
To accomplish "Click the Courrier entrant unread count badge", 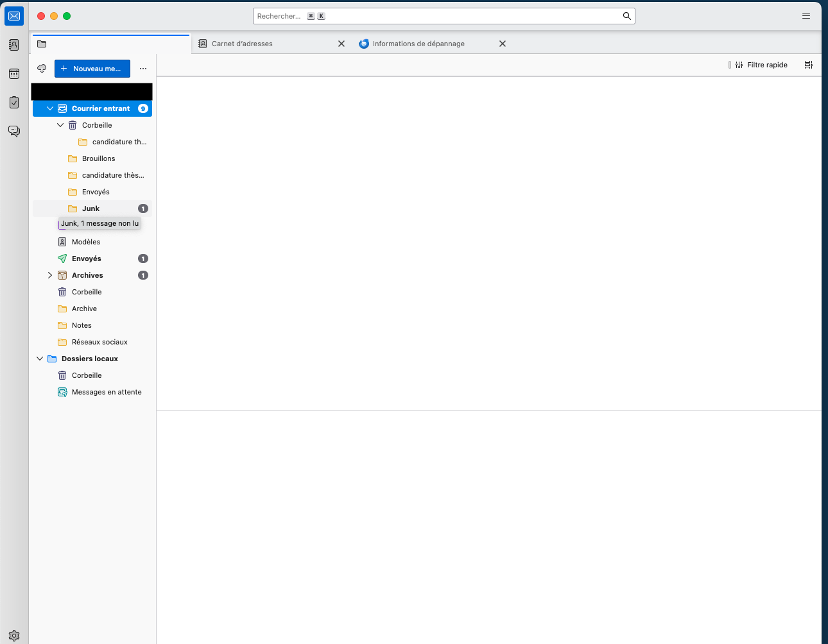I will coord(143,108).
